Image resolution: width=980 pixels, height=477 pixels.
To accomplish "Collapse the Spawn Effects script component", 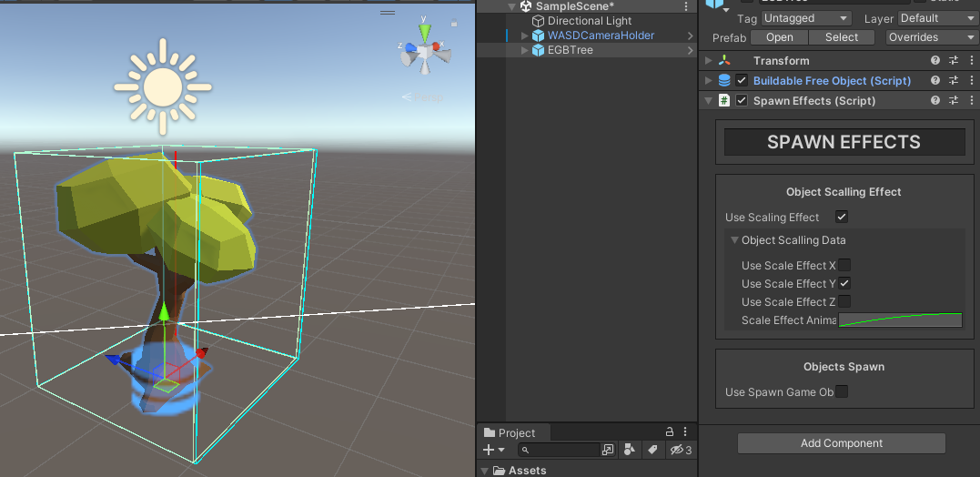I will point(708,101).
